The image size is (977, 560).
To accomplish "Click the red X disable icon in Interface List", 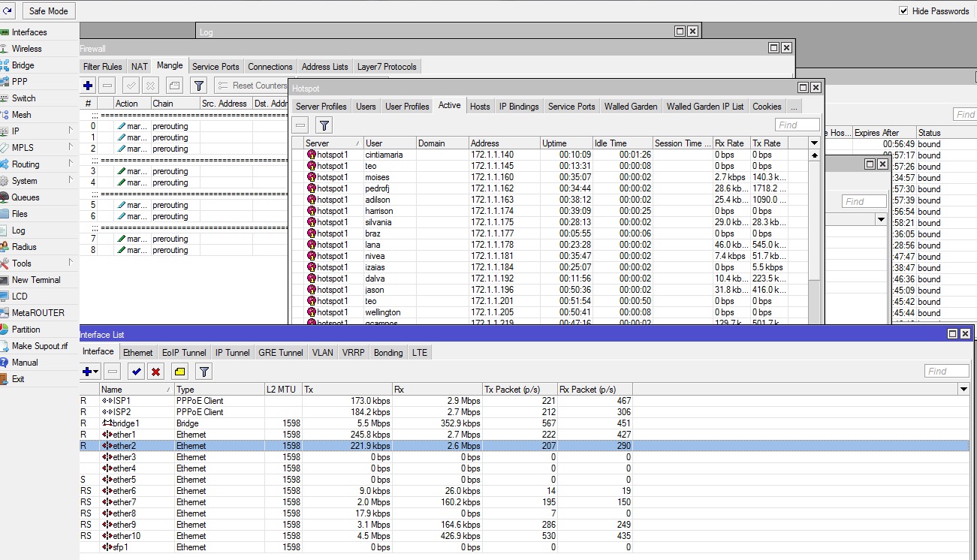I will tap(155, 372).
